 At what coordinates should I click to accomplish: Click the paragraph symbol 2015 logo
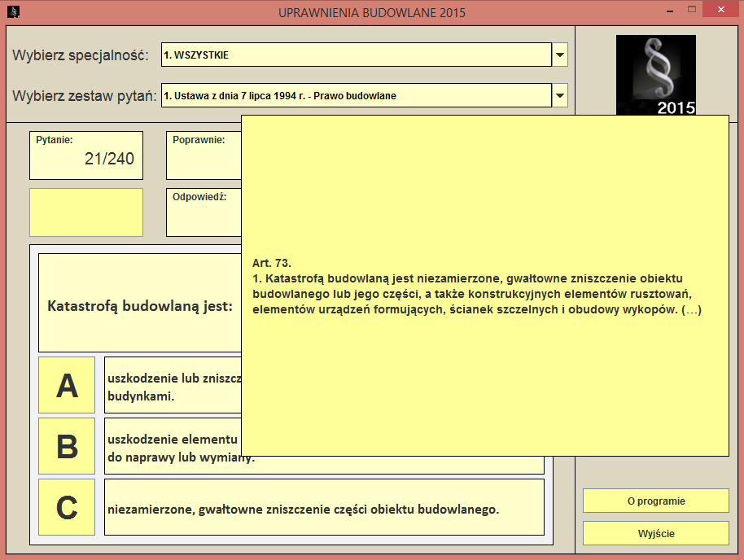pos(656,75)
